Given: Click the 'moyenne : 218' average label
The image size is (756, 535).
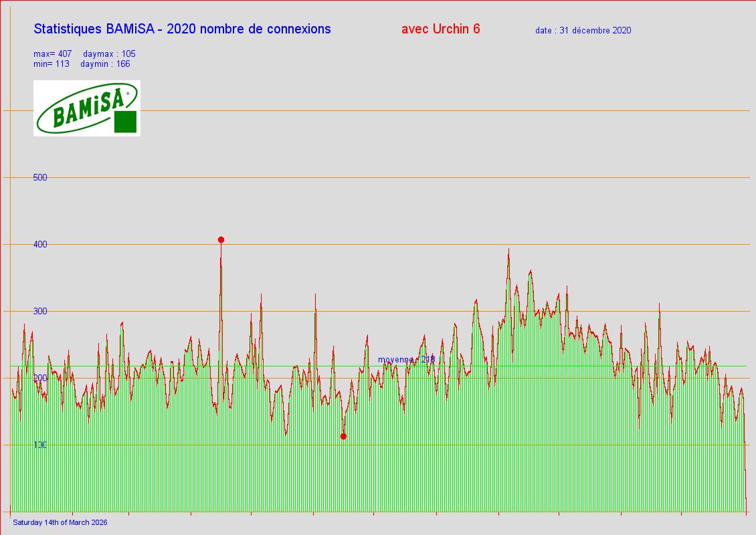Looking at the screenshot, I should point(406,359).
